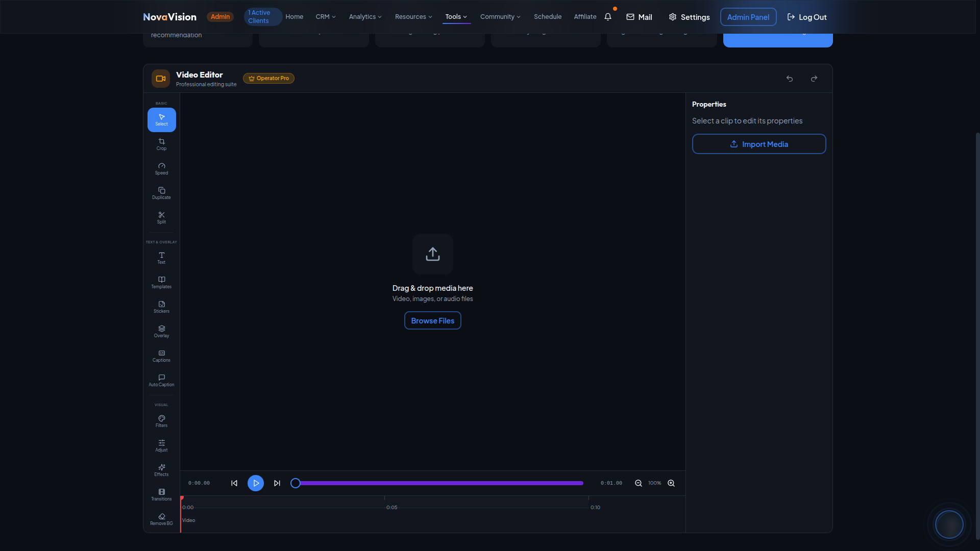
Task: Open the Auto Caption tool
Action: click(x=161, y=381)
